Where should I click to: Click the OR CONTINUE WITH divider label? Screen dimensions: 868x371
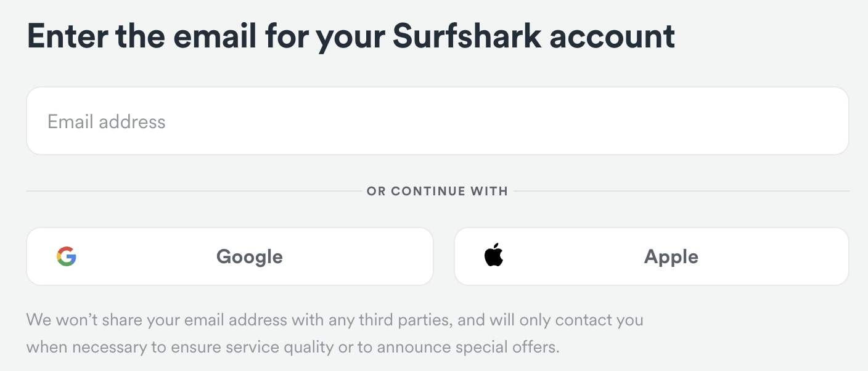[437, 191]
